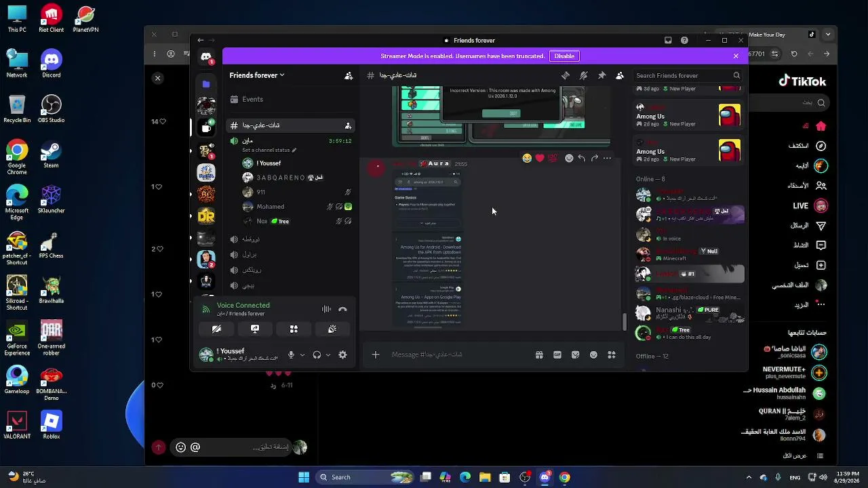Open taskbar Search box
The width and height of the screenshot is (868, 488).
tap(365, 477)
